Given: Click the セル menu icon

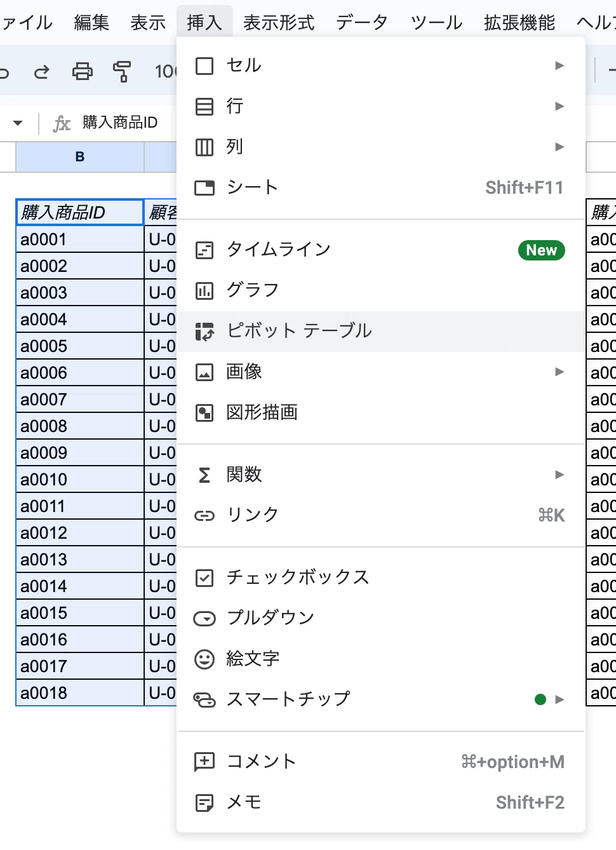Looking at the screenshot, I should point(204,65).
